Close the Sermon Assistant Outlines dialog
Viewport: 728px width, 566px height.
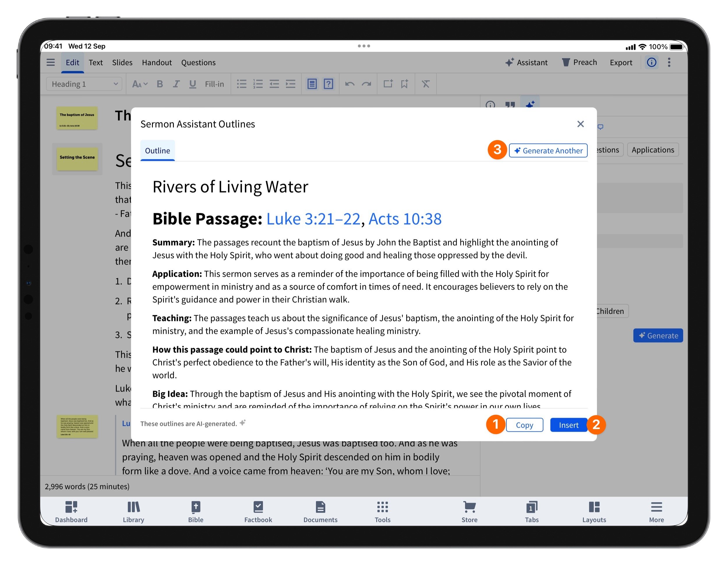[x=580, y=124]
